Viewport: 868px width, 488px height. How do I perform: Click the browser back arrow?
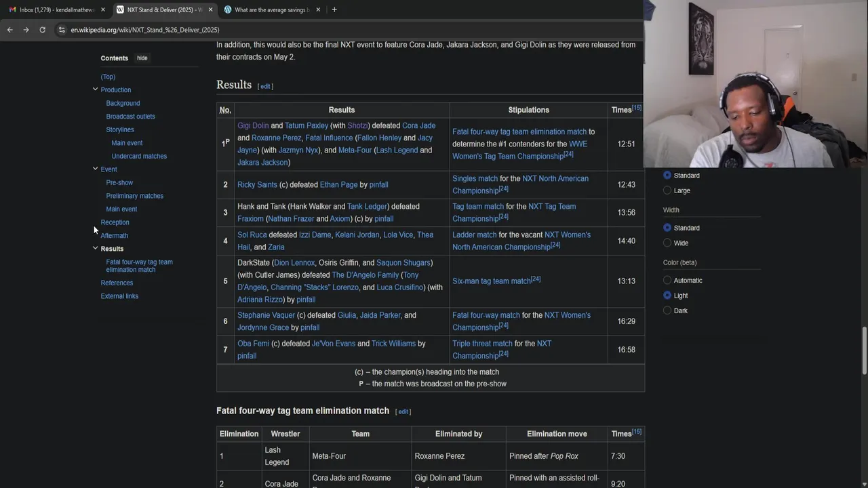(x=9, y=30)
